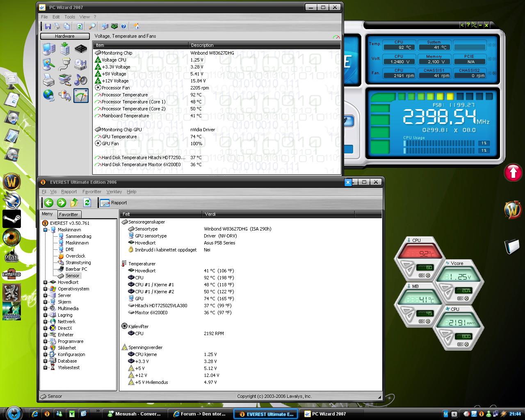Viewport: 525px width, 420px height.
Task: Click the Up folder arrow in EVEREST toolbar
Action: (x=74, y=202)
